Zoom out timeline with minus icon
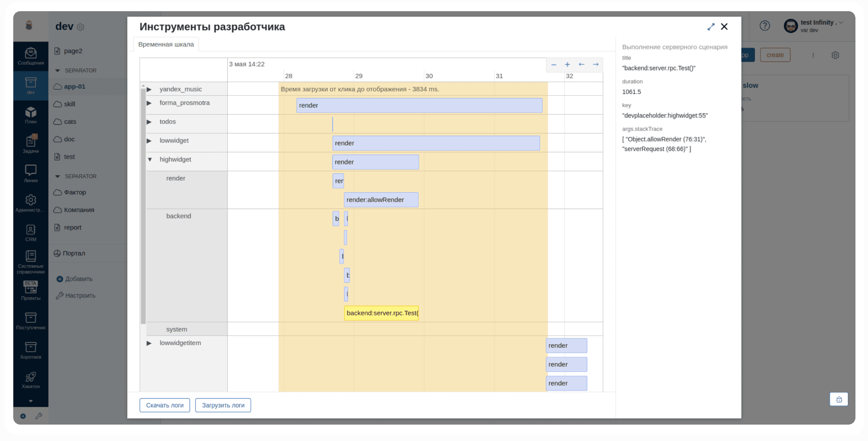The height and width of the screenshot is (441, 868). (x=554, y=65)
